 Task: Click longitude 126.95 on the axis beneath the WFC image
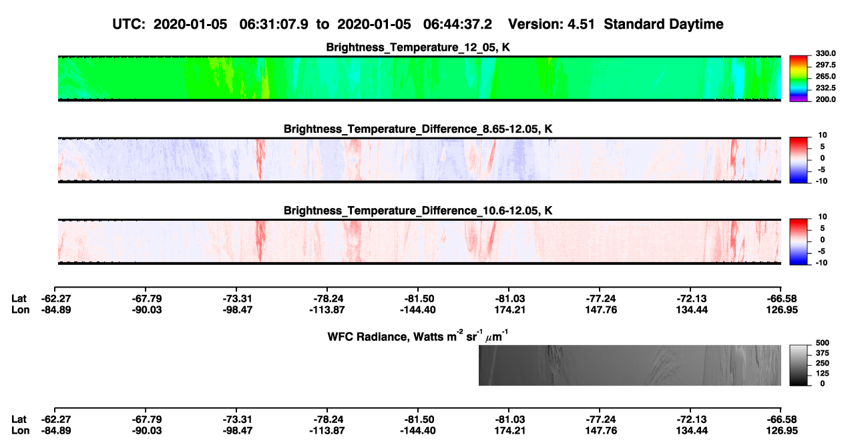click(781, 430)
